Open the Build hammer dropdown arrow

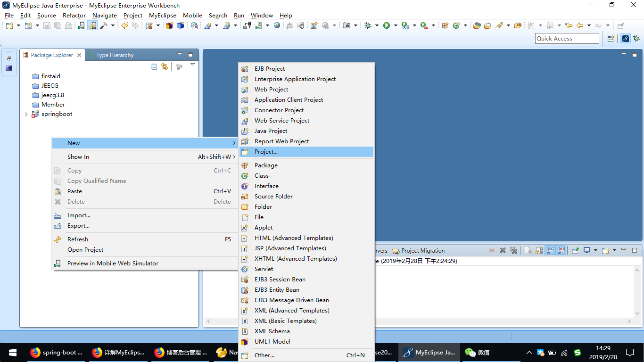(x=113, y=25)
